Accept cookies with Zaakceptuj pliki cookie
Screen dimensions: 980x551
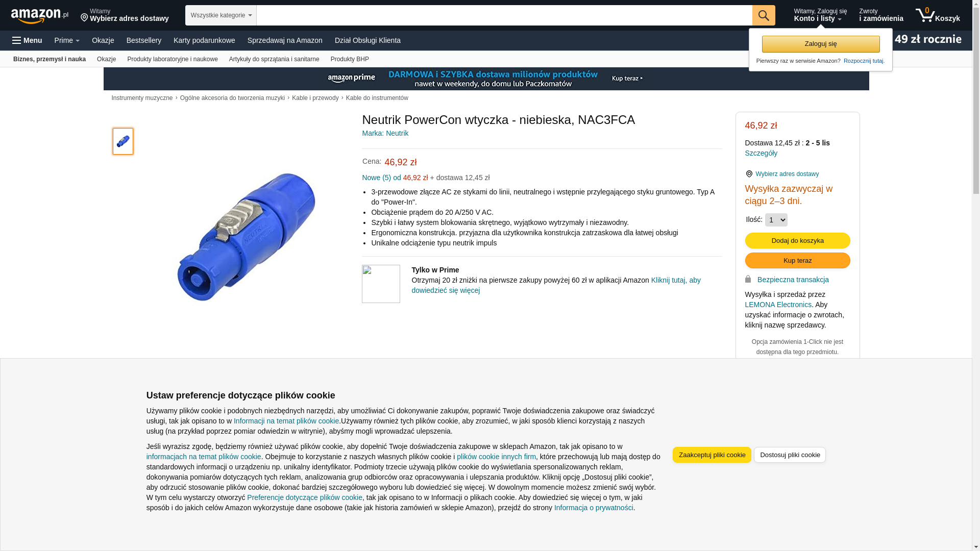click(712, 455)
